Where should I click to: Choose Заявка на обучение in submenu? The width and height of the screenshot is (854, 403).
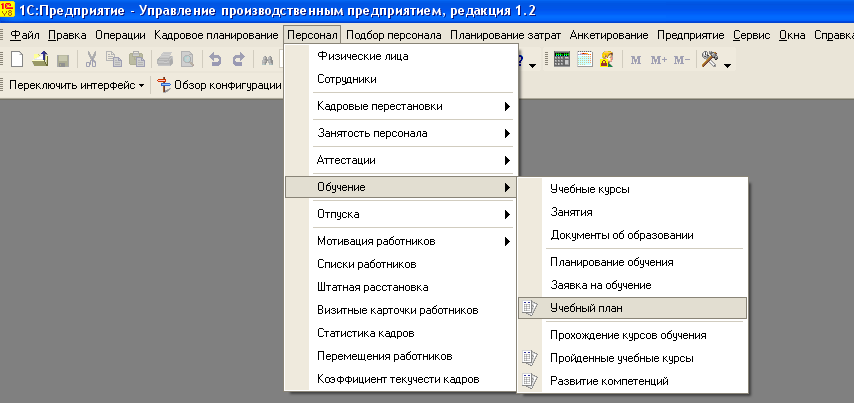[x=632, y=285]
